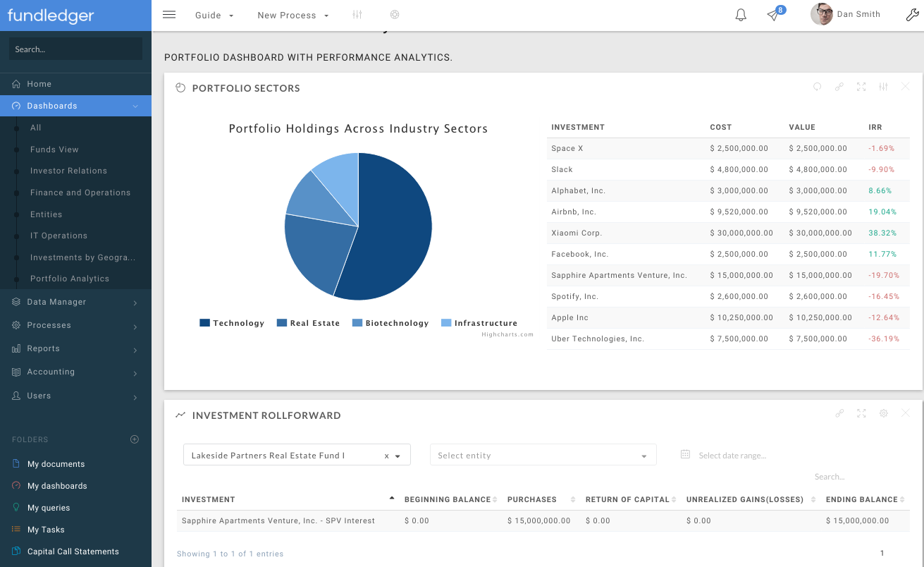Screen dimensions: 924x567
Task: Open the sliders settings icon in top bar
Action: [357, 15]
